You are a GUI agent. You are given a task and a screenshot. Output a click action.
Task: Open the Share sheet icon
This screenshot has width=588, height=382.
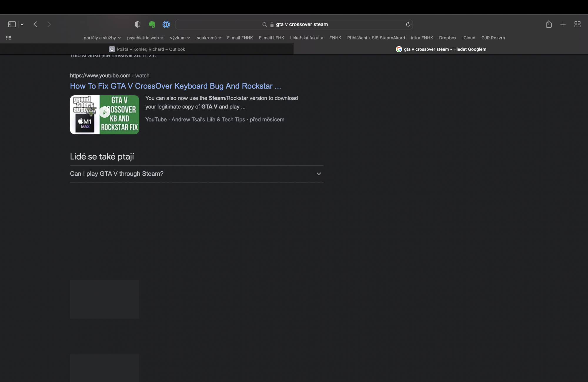549,24
